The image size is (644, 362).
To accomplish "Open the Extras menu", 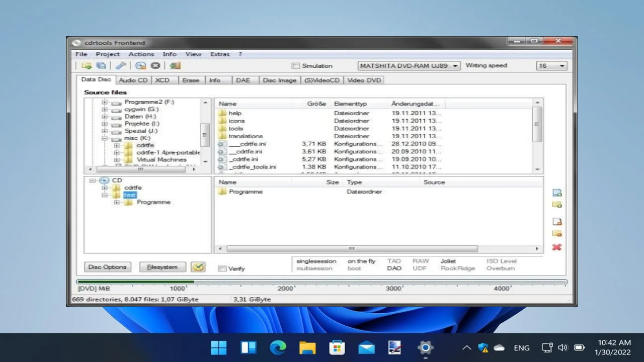I will click(x=220, y=54).
